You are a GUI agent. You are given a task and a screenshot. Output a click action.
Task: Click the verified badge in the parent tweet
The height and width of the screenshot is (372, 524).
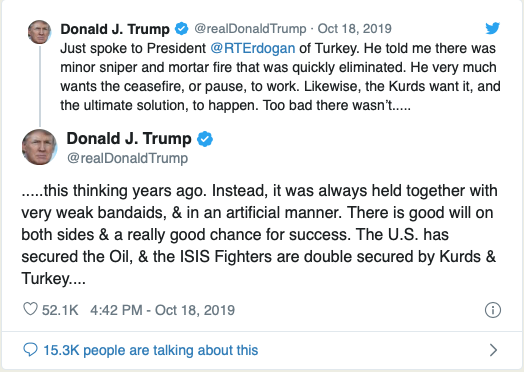click(182, 29)
